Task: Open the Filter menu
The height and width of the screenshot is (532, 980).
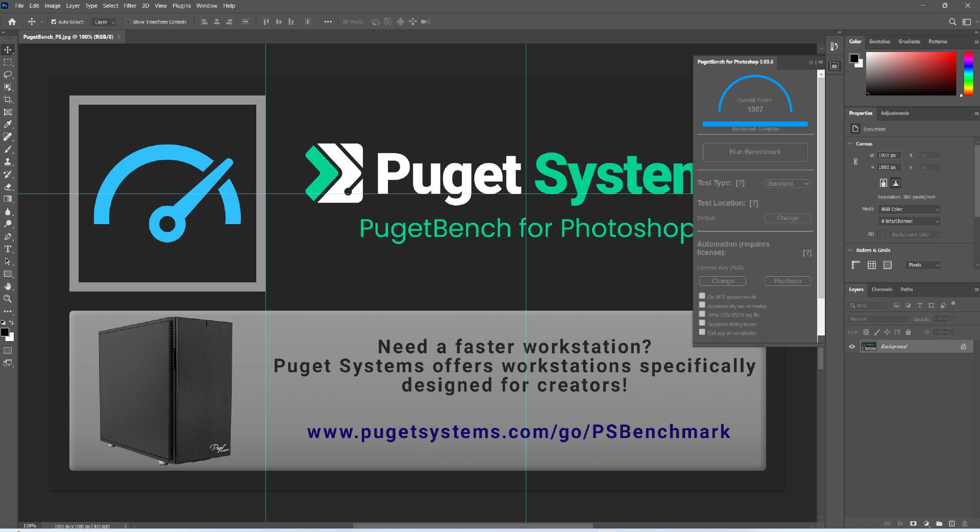Action: click(130, 6)
